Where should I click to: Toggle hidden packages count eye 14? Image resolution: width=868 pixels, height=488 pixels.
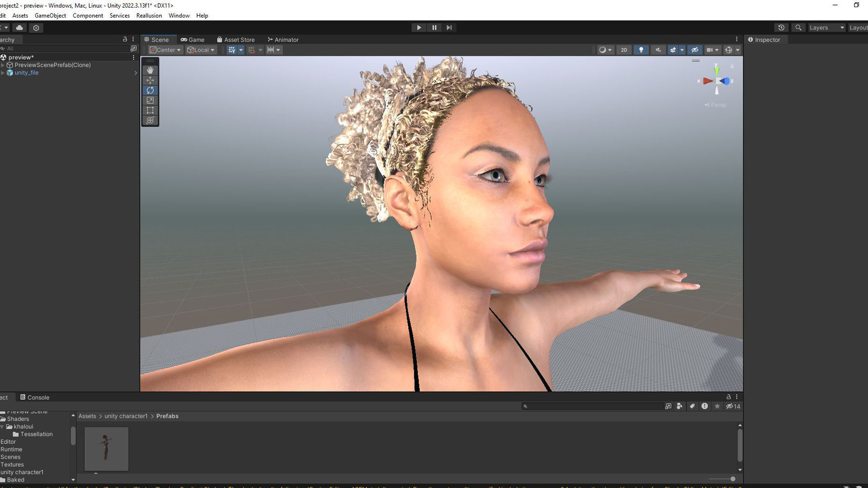[x=733, y=406]
